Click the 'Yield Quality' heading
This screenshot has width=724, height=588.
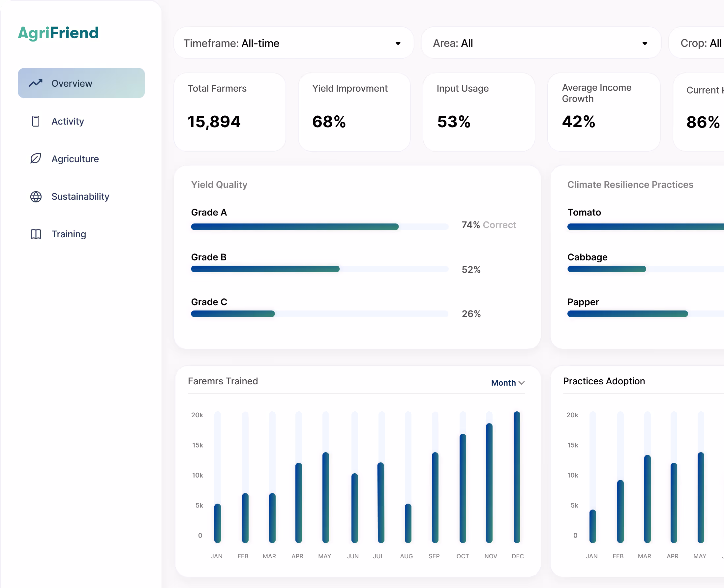(x=219, y=185)
